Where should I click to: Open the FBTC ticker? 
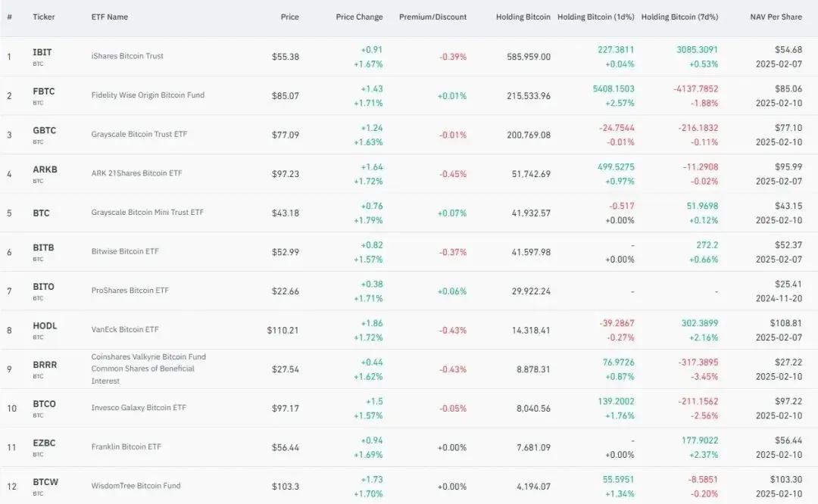click(x=44, y=92)
